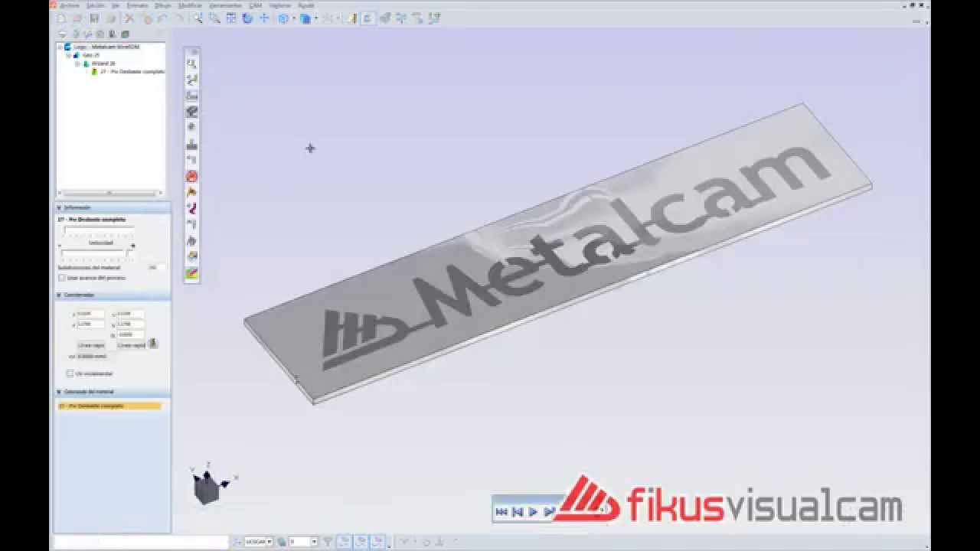The width and height of the screenshot is (980, 551).
Task: Step simulation forward one move
Action: 549,511
